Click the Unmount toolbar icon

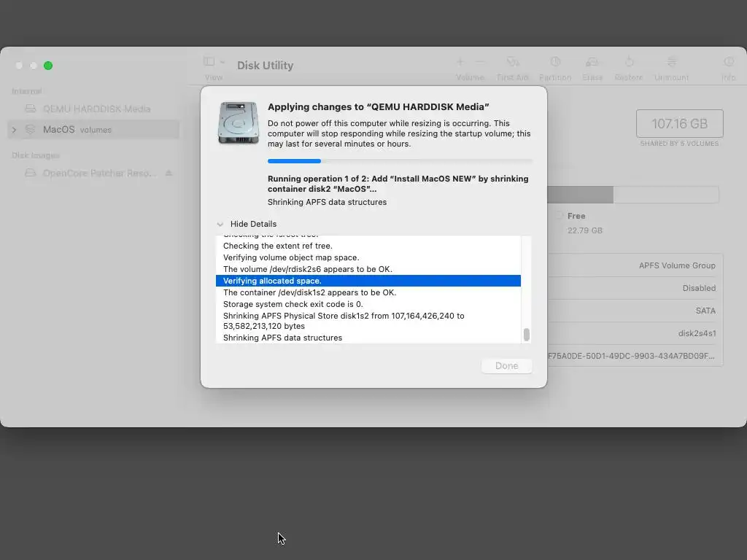click(671, 62)
